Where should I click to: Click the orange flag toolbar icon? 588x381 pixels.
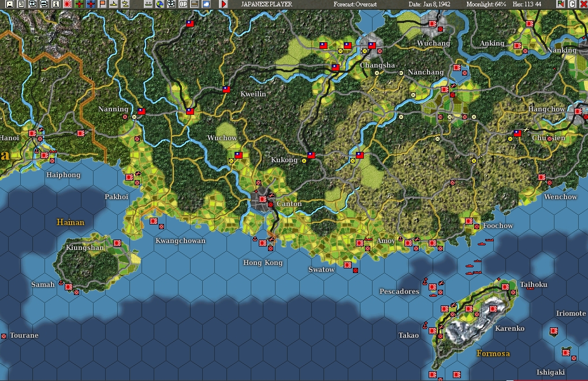102,4
